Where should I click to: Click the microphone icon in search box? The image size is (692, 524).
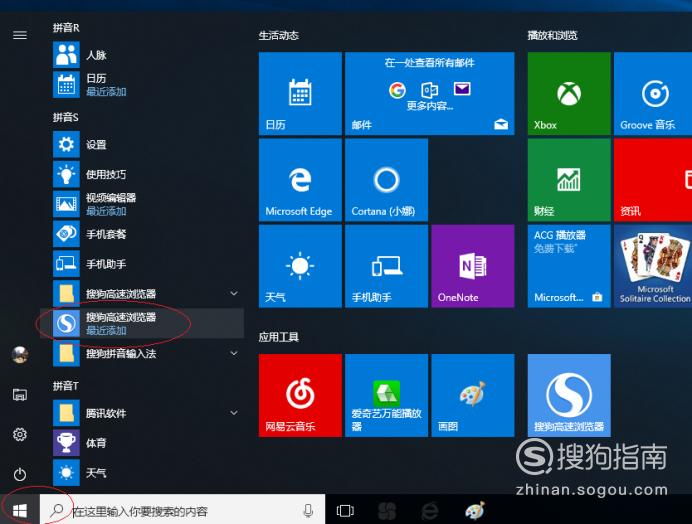tap(308, 511)
